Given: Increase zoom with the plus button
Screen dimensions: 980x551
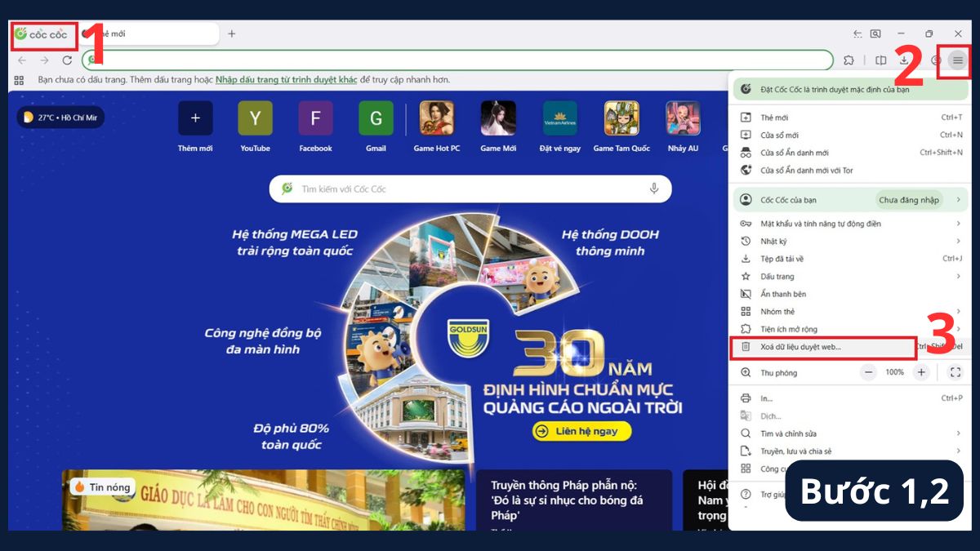Looking at the screenshot, I should coord(921,372).
